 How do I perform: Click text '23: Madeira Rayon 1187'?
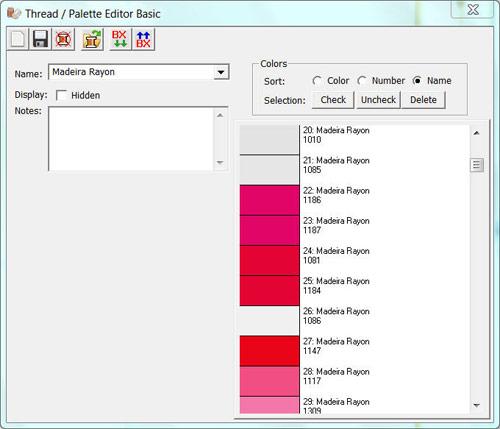pos(336,225)
